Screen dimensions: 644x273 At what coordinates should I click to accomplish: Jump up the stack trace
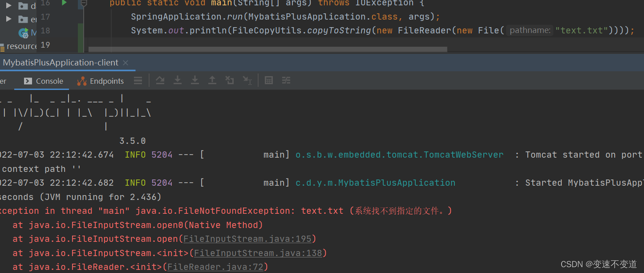(x=212, y=80)
